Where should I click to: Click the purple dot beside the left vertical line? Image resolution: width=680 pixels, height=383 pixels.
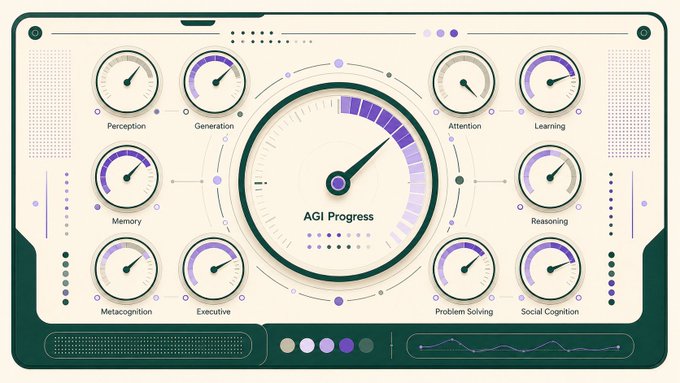point(36,203)
